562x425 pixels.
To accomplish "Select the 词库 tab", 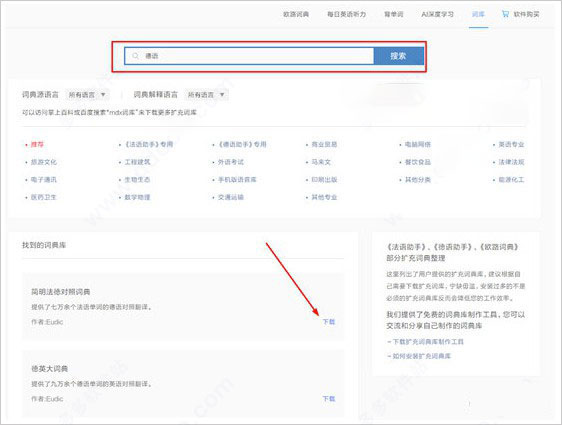I will click(478, 14).
